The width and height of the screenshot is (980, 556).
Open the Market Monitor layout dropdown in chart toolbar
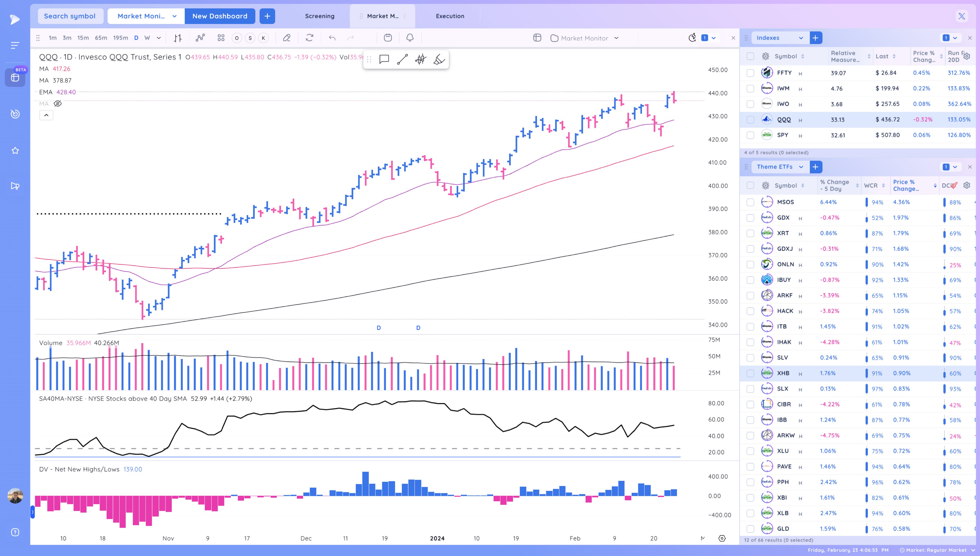click(x=584, y=38)
